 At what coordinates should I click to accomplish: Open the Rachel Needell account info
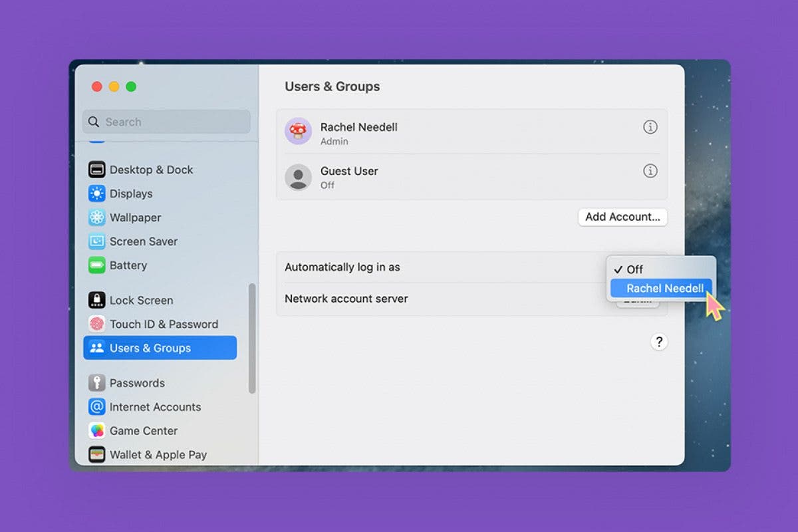(650, 126)
